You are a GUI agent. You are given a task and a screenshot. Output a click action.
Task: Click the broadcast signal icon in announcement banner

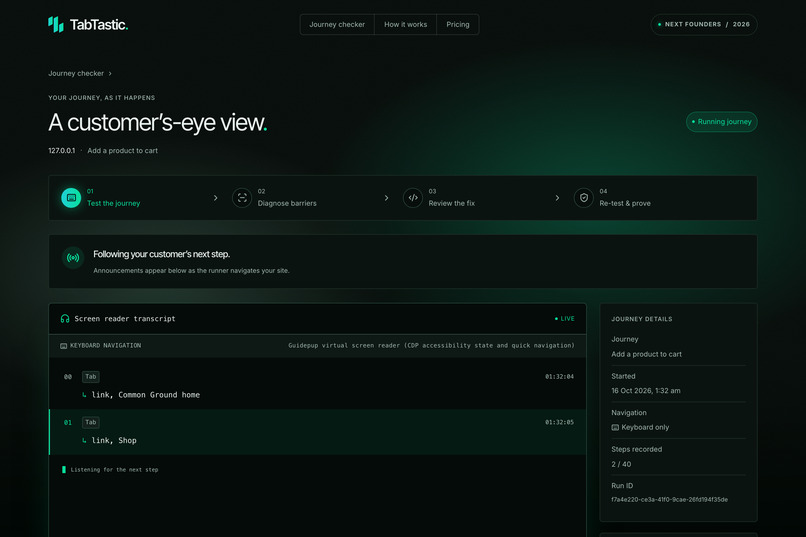(x=73, y=258)
